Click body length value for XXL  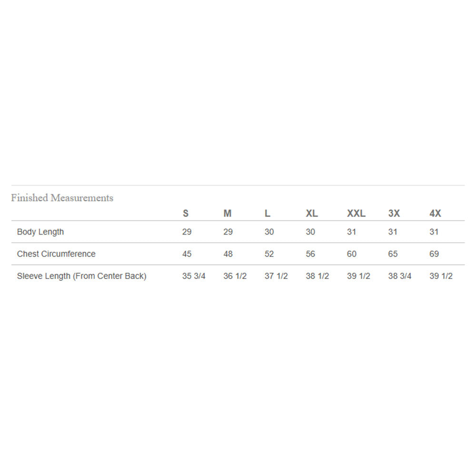pos(352,232)
